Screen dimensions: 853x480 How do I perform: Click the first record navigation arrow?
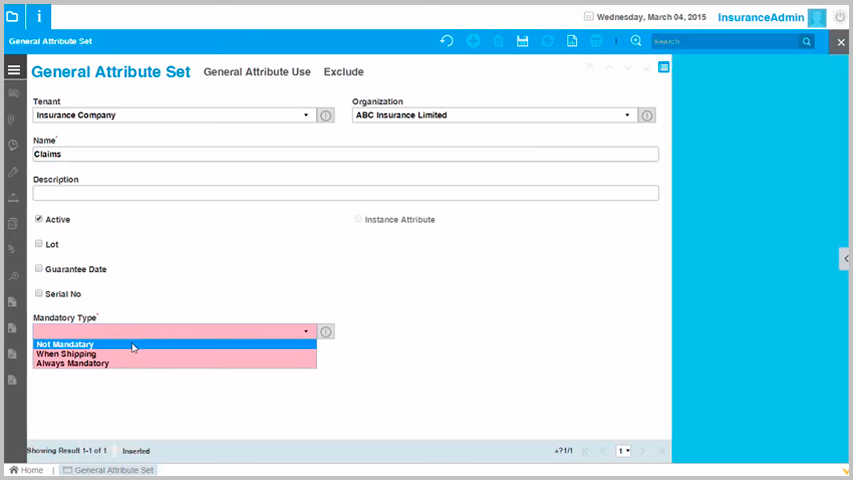590,67
